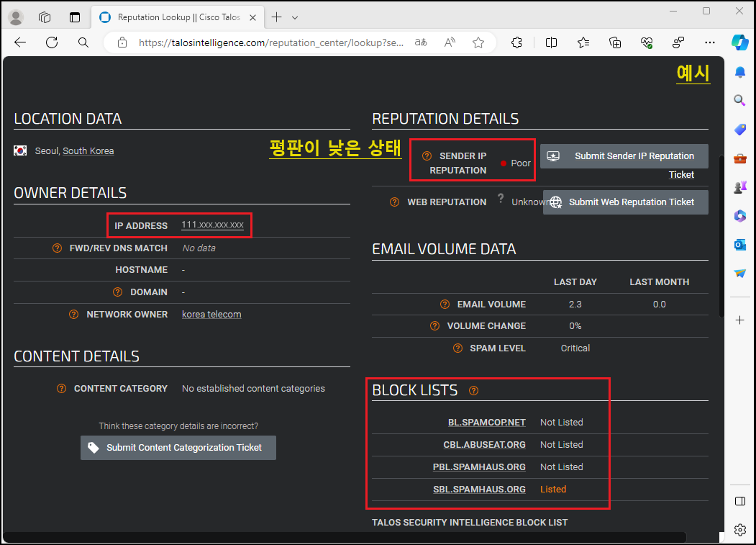
Task: Open the favorites list icon
Action: (583, 42)
